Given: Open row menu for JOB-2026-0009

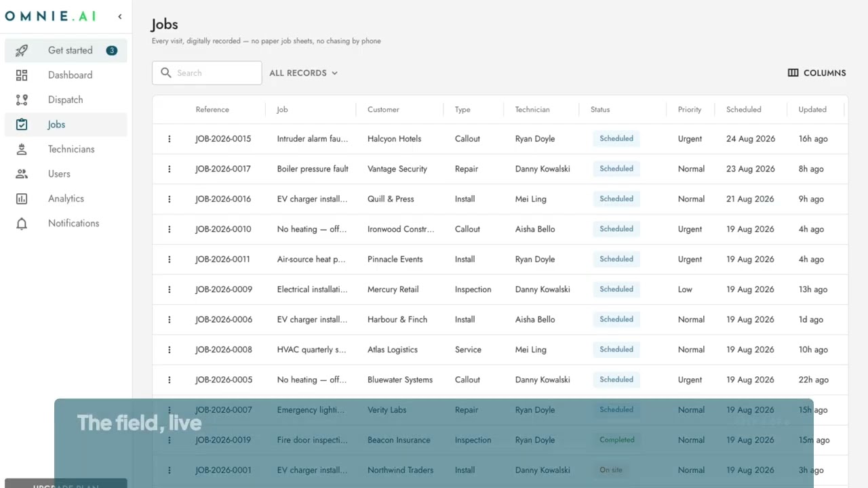Looking at the screenshot, I should point(170,289).
